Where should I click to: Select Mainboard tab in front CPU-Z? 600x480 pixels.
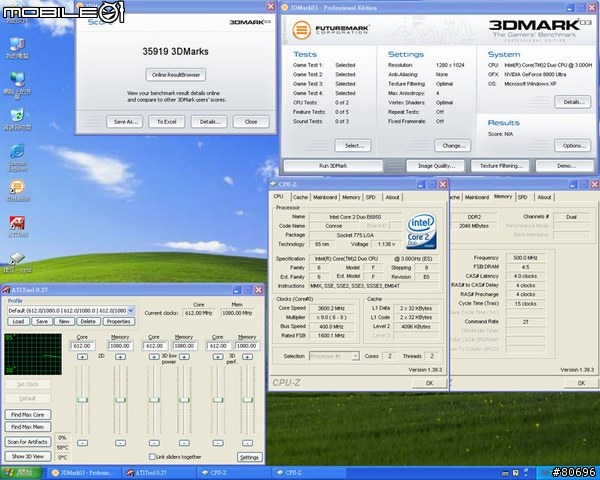pos(325,197)
